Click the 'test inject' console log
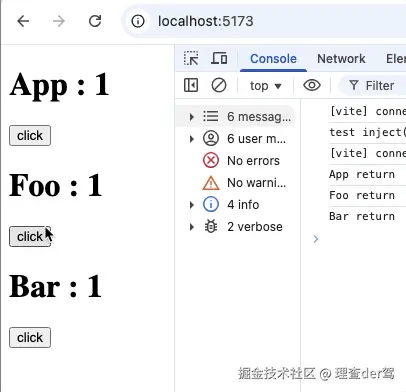The width and height of the screenshot is (406, 392). click(x=367, y=132)
